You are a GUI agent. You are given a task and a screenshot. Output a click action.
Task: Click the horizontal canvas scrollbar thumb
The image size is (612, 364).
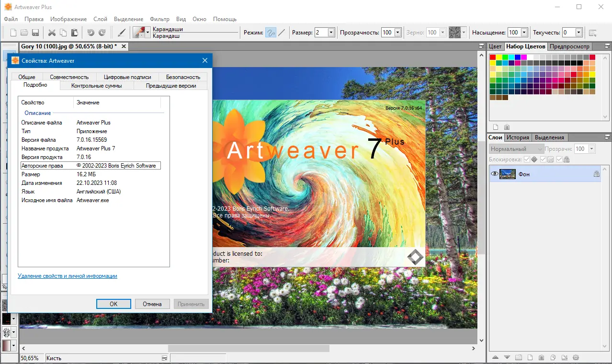click(x=249, y=348)
